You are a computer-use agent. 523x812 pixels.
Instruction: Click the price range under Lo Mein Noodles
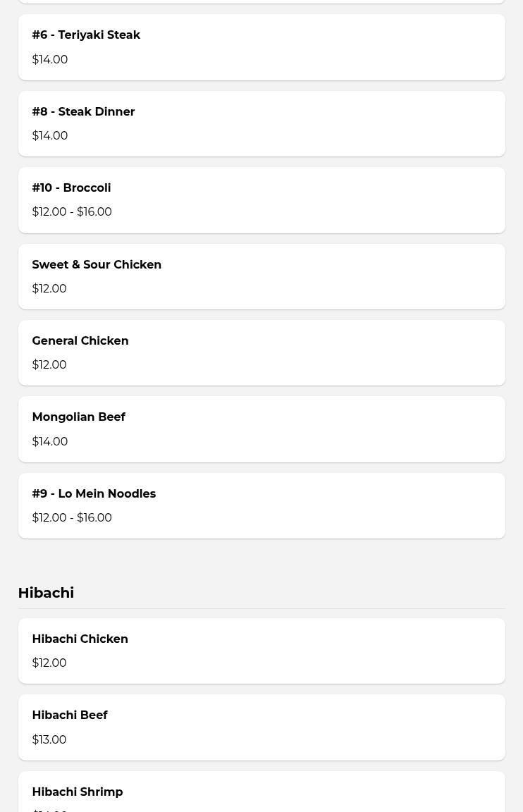(72, 518)
